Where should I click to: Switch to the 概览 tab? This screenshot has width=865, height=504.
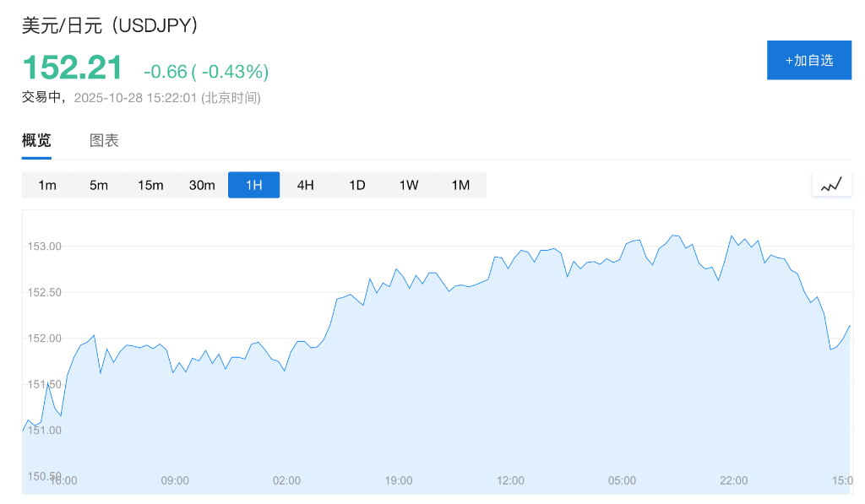pos(36,141)
